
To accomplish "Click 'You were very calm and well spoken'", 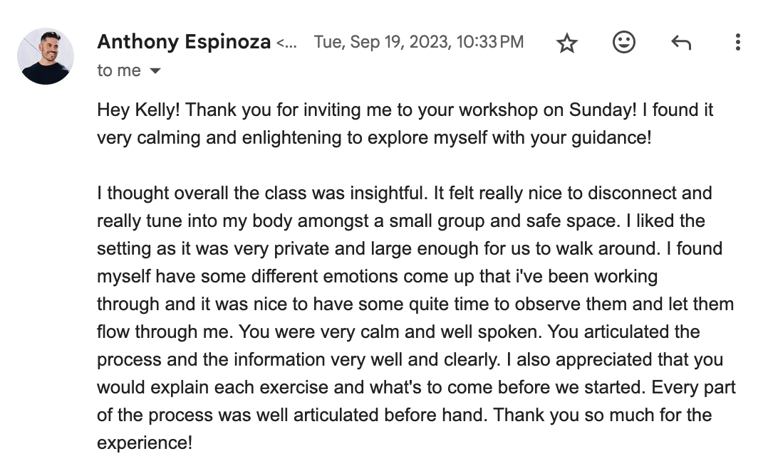I will click(390, 332).
